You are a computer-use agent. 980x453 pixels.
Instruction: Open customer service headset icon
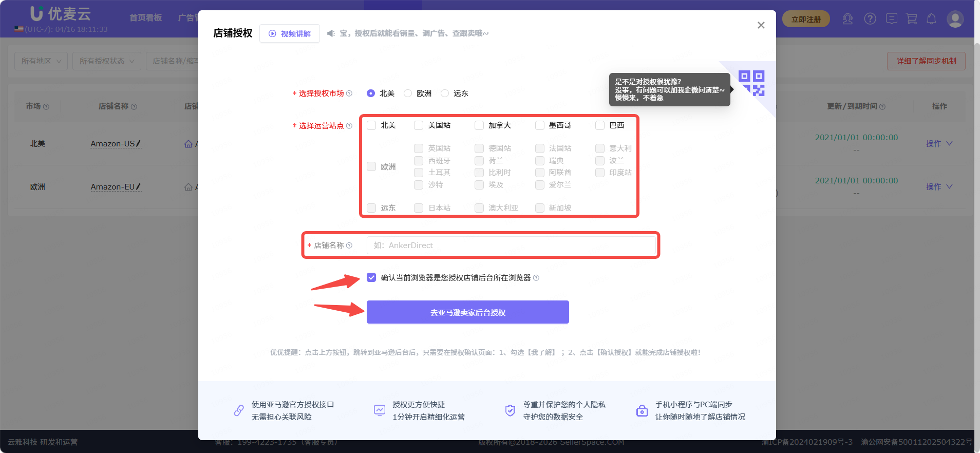[847, 20]
